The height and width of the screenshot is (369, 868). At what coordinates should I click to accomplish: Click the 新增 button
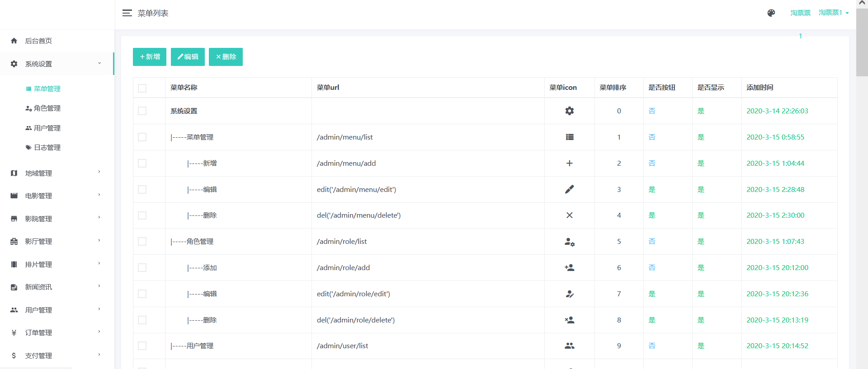pos(150,57)
